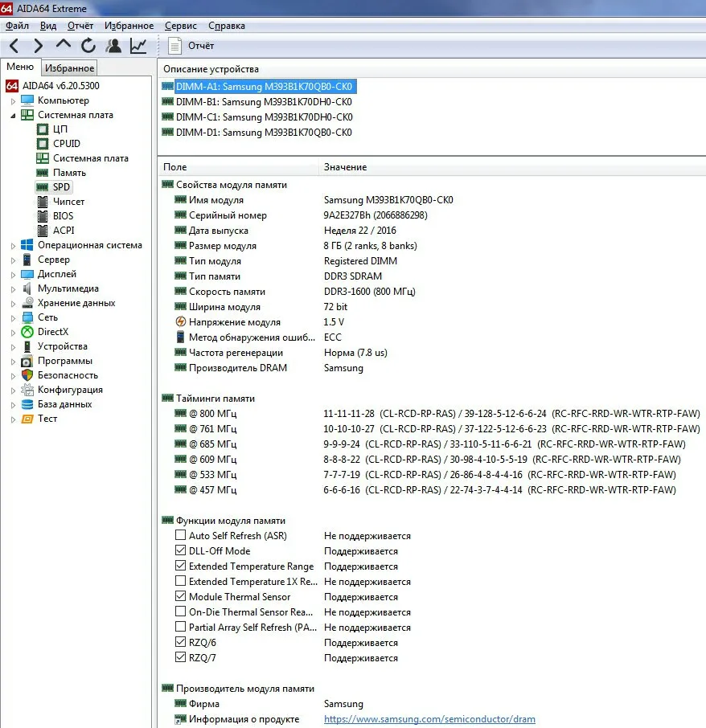Expand the Сервер tree node
This screenshot has height=728, width=706.
(13, 260)
